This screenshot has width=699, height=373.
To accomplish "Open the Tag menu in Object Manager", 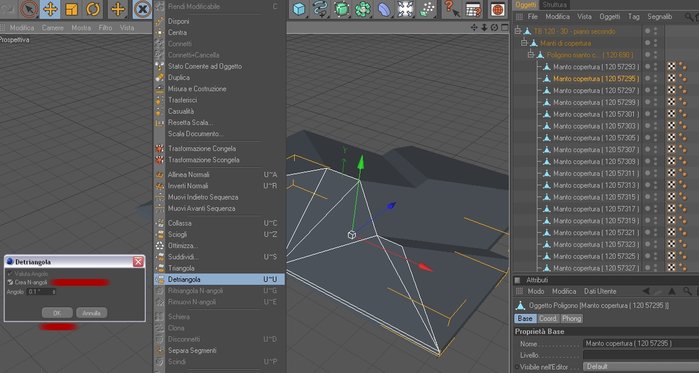I will pyautogui.click(x=634, y=16).
